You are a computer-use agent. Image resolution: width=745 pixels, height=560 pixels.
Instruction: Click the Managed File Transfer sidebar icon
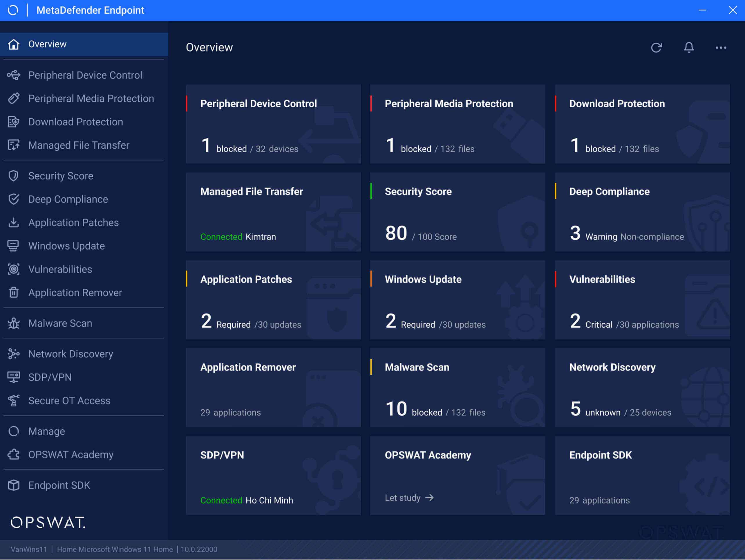click(13, 145)
